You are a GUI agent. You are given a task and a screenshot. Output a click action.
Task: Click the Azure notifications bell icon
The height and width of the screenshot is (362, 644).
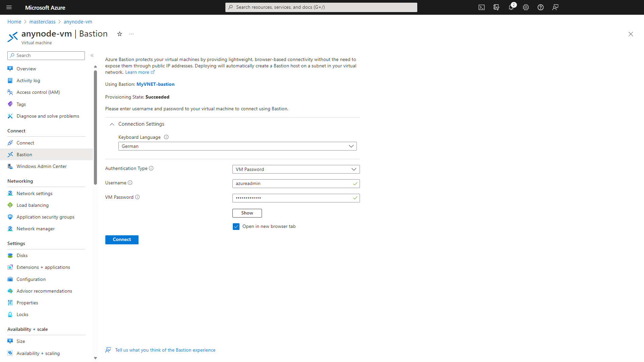(x=511, y=7)
